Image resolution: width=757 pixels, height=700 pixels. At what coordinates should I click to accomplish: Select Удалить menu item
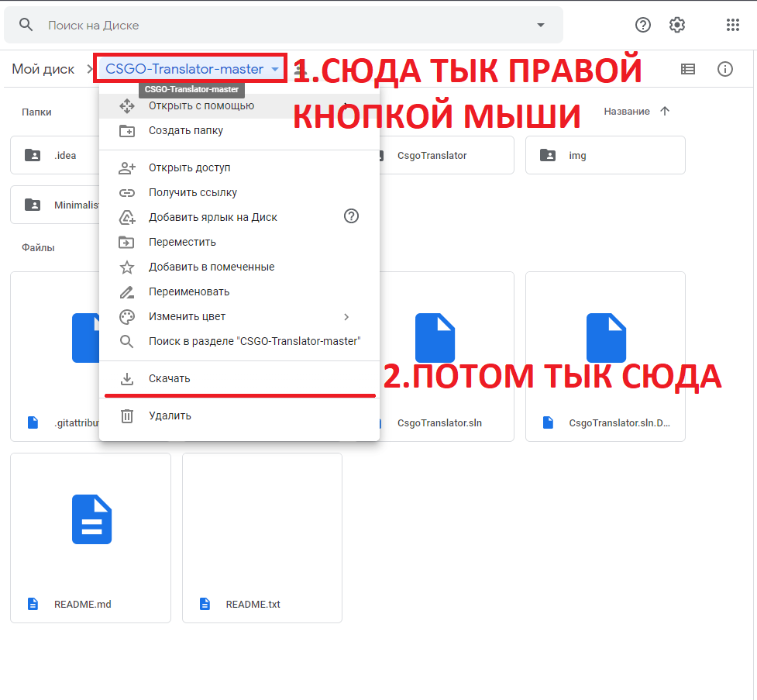click(239, 416)
